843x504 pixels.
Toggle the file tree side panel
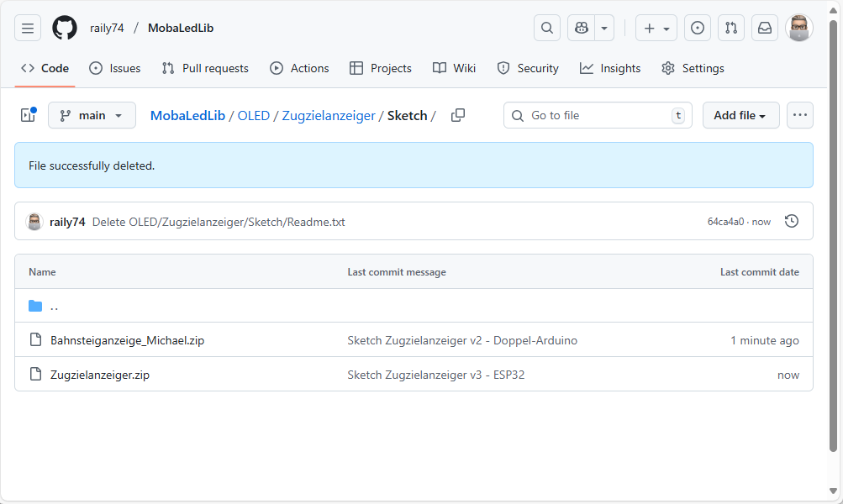tap(28, 115)
